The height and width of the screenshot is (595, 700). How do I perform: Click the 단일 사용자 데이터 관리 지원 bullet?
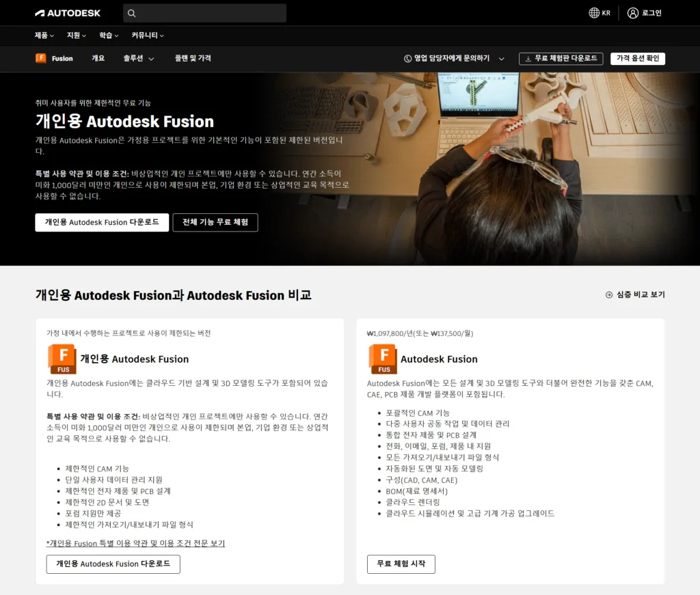(114, 480)
